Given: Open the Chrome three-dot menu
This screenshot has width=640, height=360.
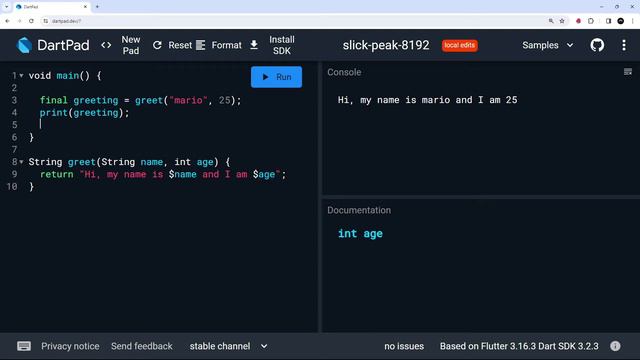Looking at the screenshot, I should (633, 21).
